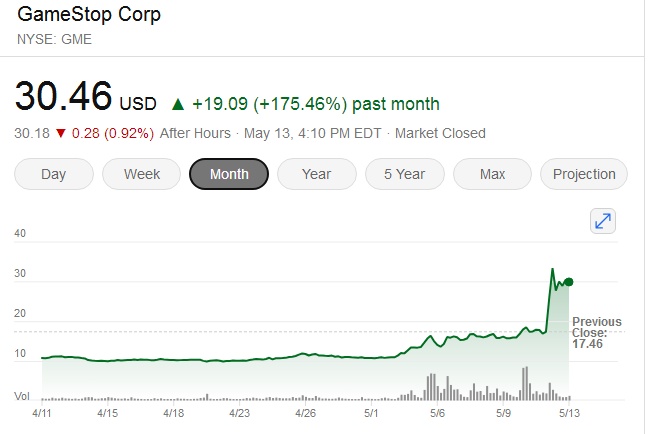Show the Year chart view
The height and width of the screenshot is (434, 651).
(x=316, y=174)
